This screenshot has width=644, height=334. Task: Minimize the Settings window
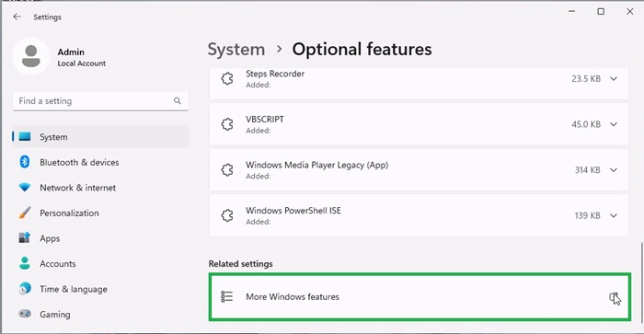click(571, 12)
